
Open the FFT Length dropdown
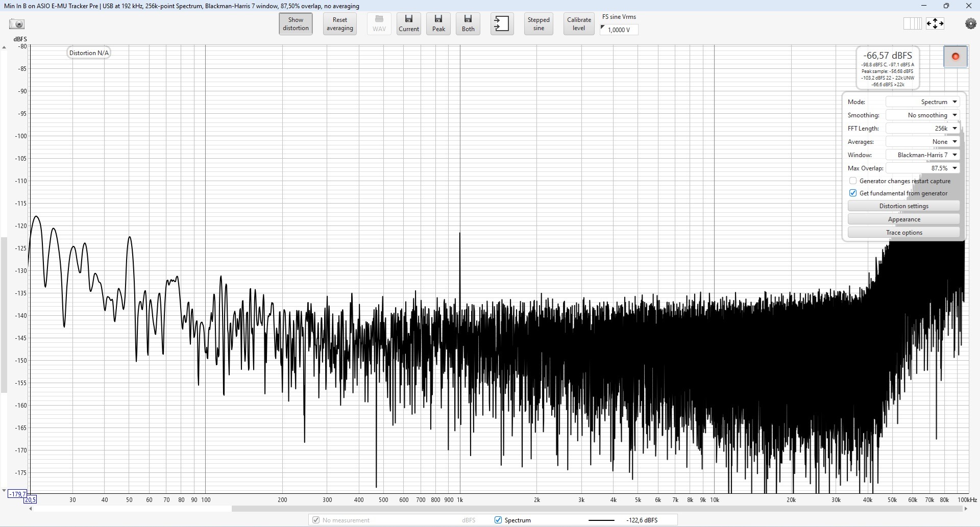[923, 129]
